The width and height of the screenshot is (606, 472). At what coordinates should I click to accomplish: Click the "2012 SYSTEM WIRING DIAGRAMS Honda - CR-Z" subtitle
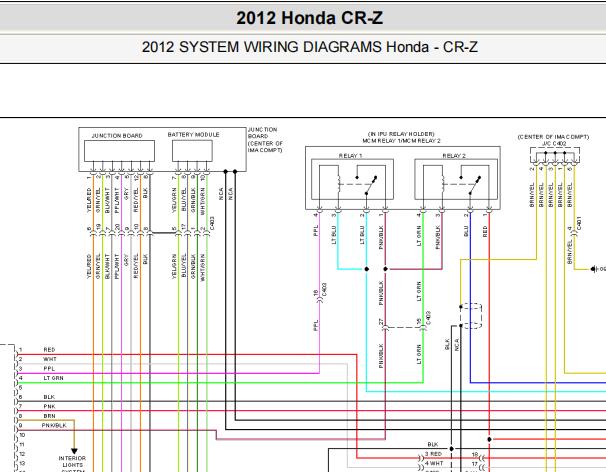(x=310, y=47)
